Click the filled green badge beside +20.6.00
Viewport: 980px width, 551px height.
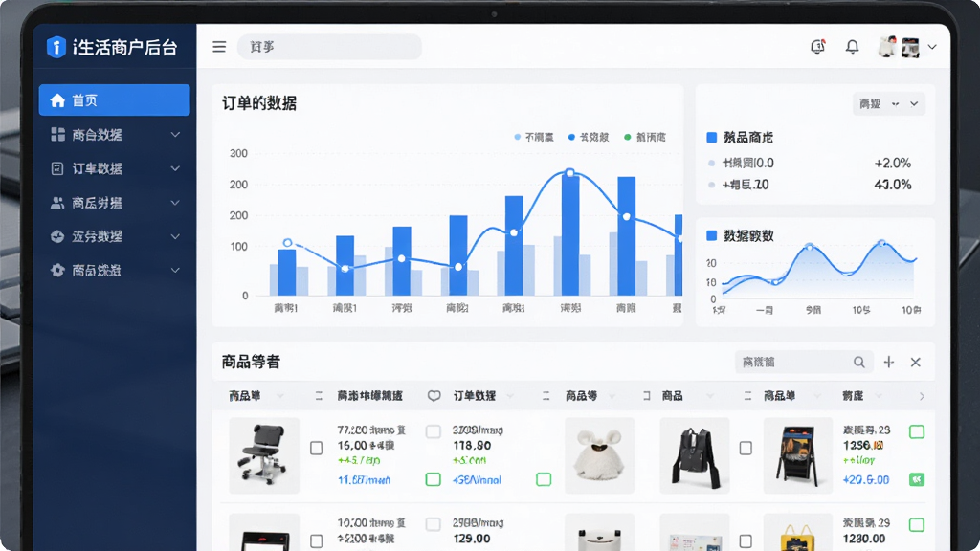[x=917, y=479]
